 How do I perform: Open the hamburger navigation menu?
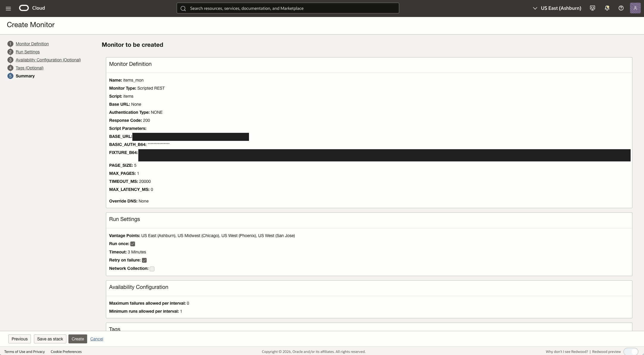coord(8,8)
